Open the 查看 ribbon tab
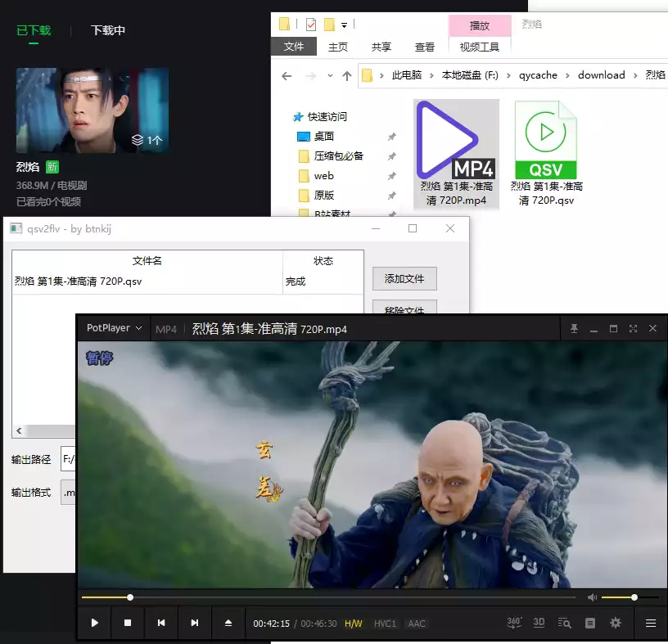Viewport: 668px width, 644px height. [x=425, y=47]
